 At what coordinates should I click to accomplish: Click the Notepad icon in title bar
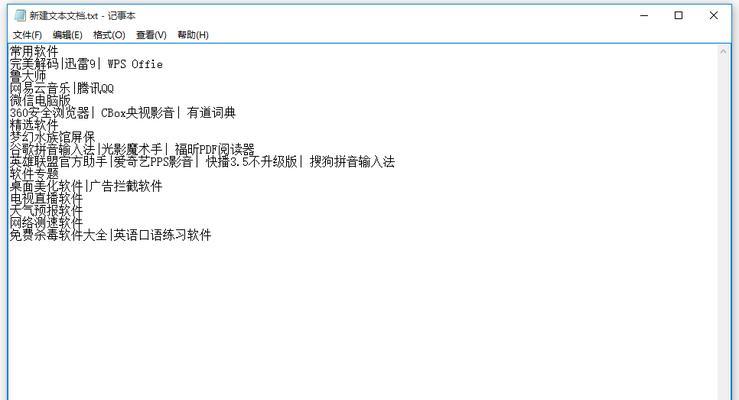pyautogui.click(x=20, y=16)
